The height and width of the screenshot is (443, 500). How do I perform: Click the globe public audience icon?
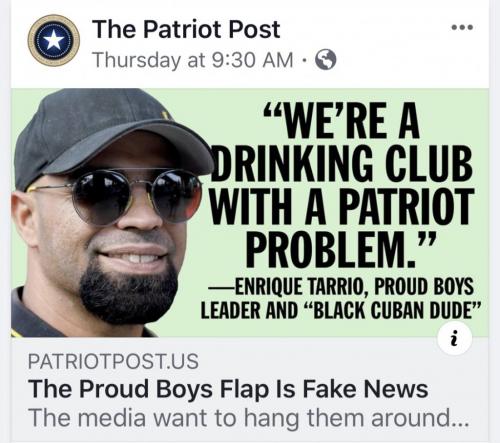(x=326, y=60)
